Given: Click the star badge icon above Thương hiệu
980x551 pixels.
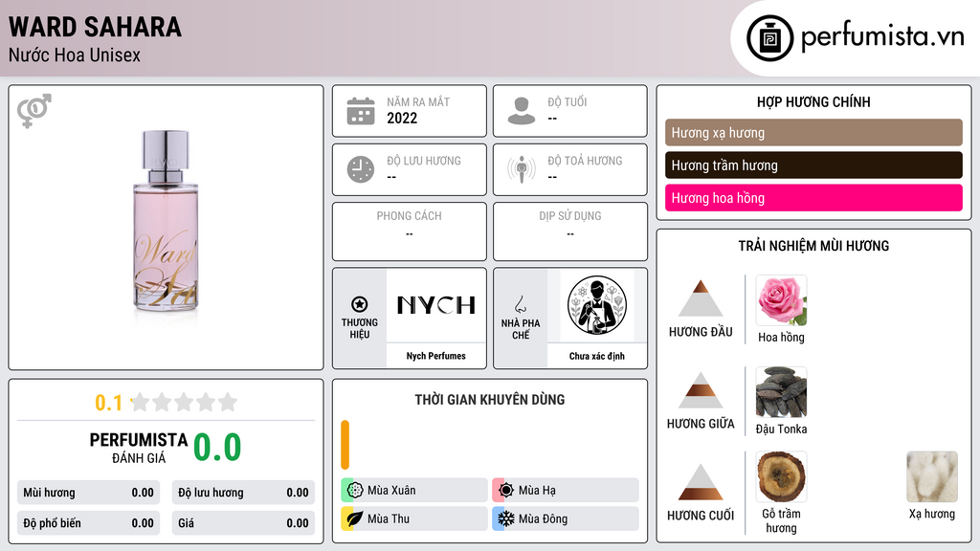Looking at the screenshot, I should coord(360,304).
